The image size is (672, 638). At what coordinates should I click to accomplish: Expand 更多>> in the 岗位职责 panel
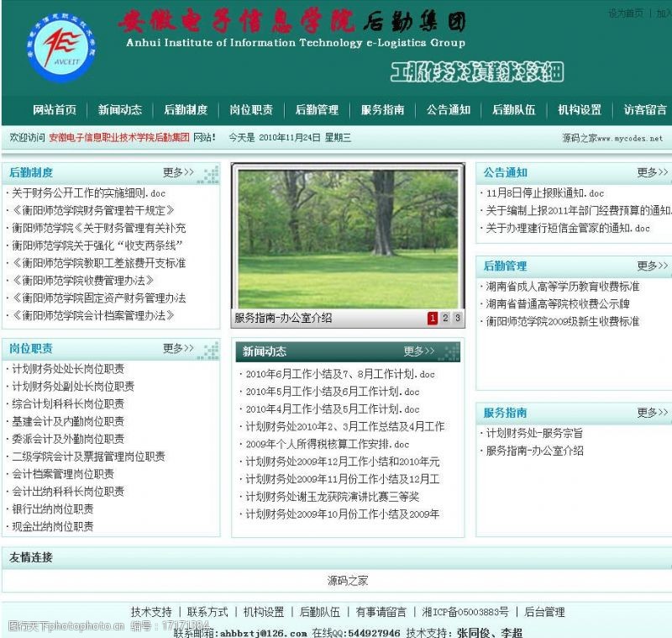[x=178, y=348]
